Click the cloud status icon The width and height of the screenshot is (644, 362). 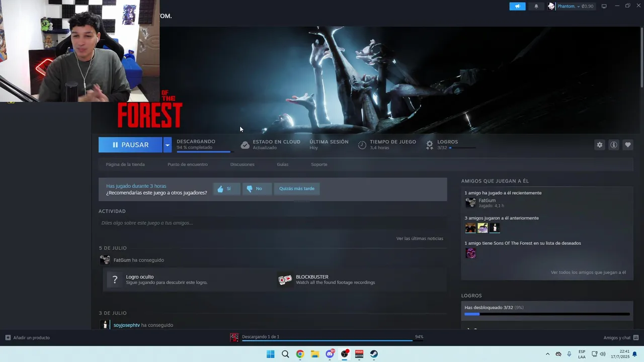tap(245, 145)
